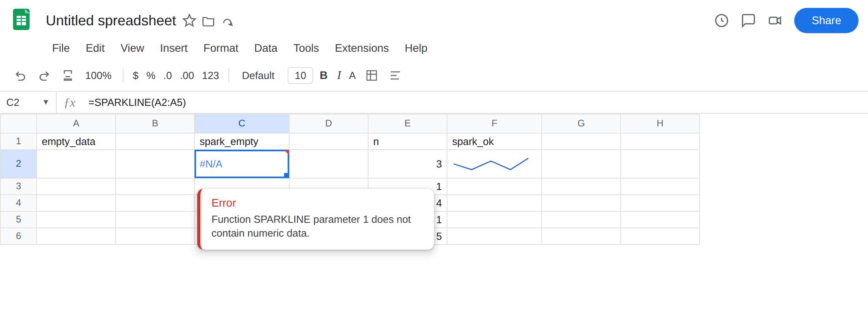Image resolution: width=868 pixels, height=316 pixels.
Task: Increase decimal places button
Action: coord(187,75)
